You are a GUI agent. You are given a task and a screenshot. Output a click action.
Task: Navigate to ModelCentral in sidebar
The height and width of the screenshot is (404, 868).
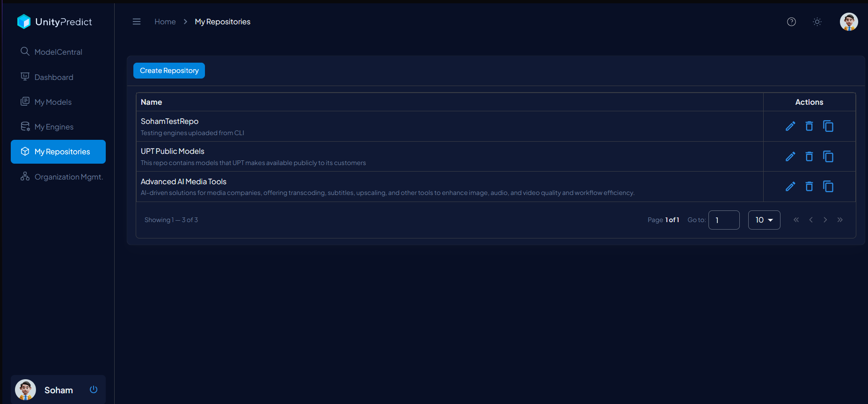pyautogui.click(x=58, y=52)
